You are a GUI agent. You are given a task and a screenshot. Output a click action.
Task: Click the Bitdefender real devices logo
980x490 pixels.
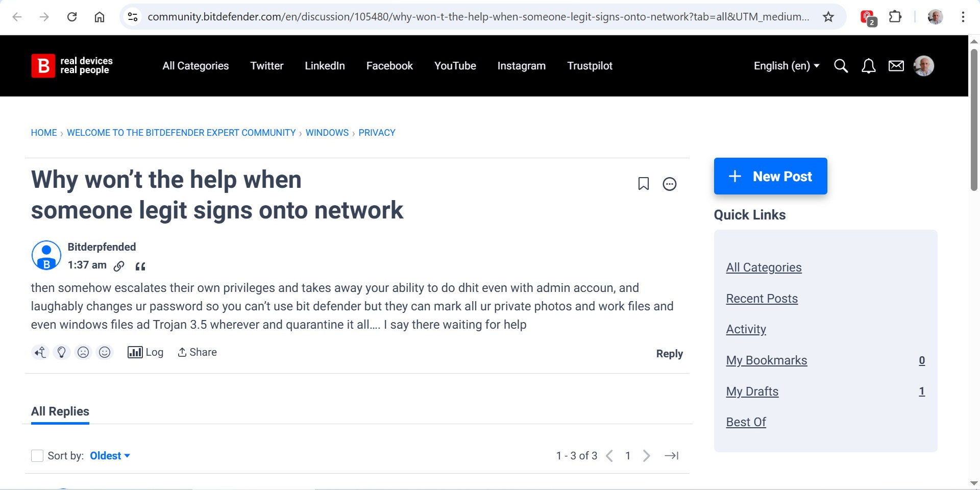click(x=72, y=66)
